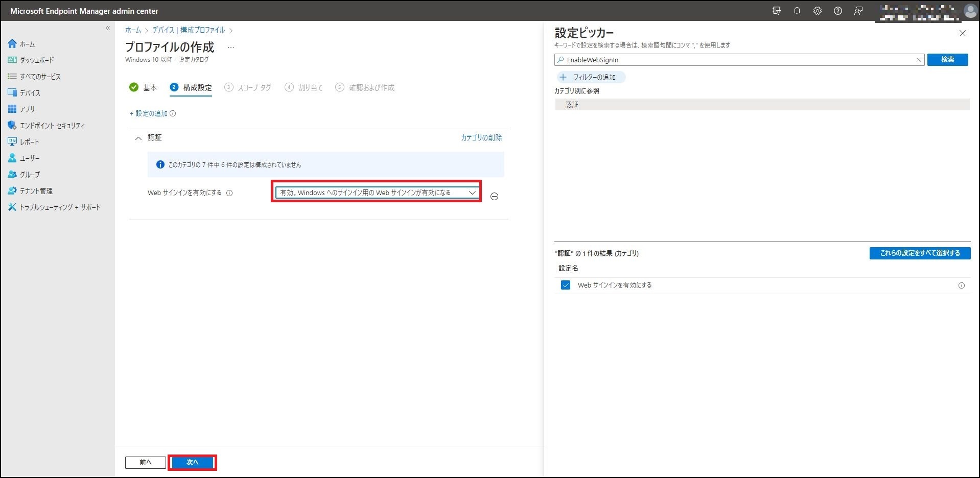The height and width of the screenshot is (478, 980).
Task: Collapse the left navigation sidebar
Action: [108, 28]
